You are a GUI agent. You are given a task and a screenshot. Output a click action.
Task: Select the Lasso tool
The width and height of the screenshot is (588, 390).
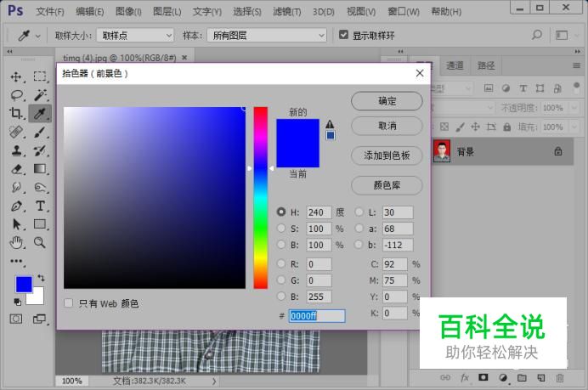17,95
